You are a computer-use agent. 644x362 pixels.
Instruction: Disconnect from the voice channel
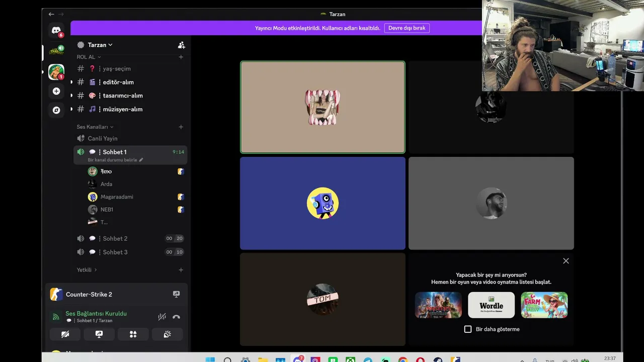(176, 317)
